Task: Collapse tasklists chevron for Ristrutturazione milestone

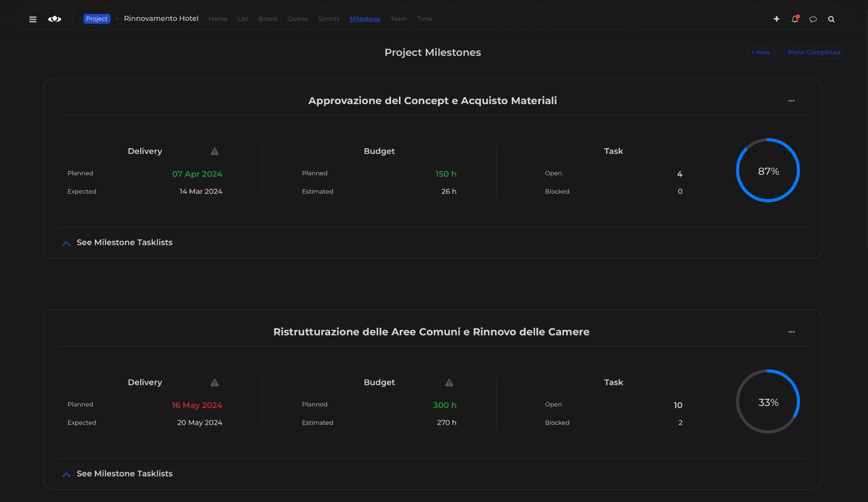Action: click(x=66, y=474)
